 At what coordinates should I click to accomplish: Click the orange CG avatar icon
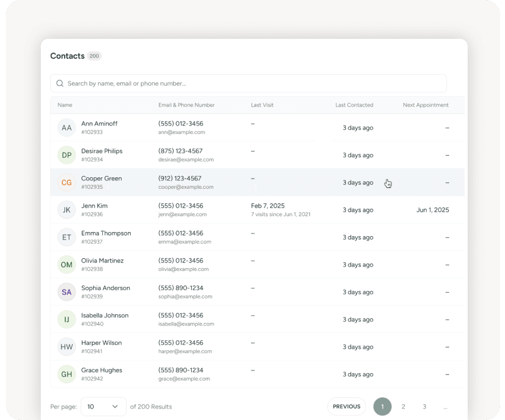66,183
